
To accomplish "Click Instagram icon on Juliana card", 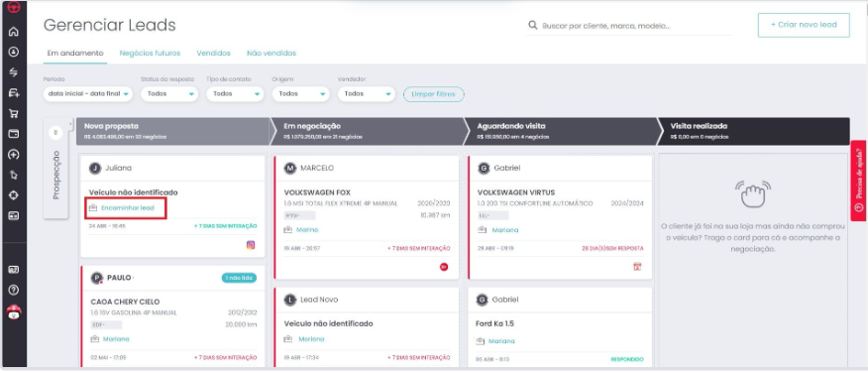I will [251, 245].
